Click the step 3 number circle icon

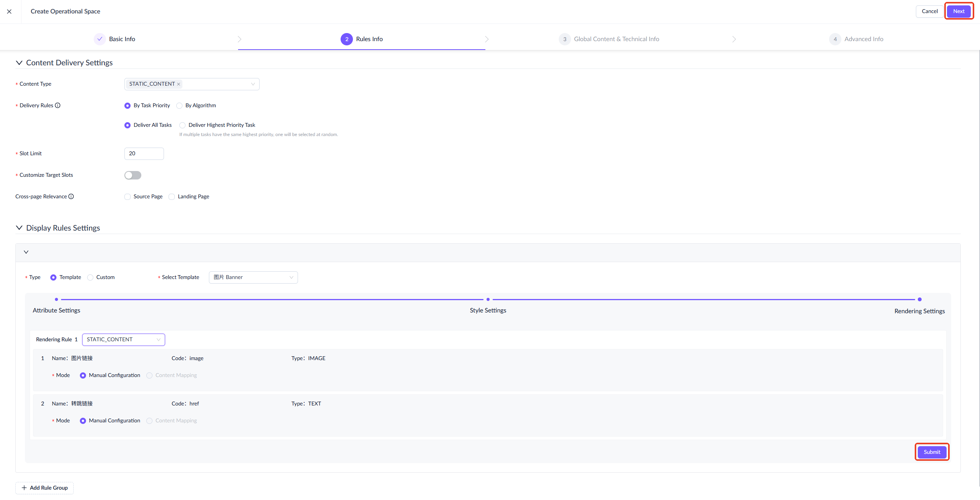coord(564,39)
